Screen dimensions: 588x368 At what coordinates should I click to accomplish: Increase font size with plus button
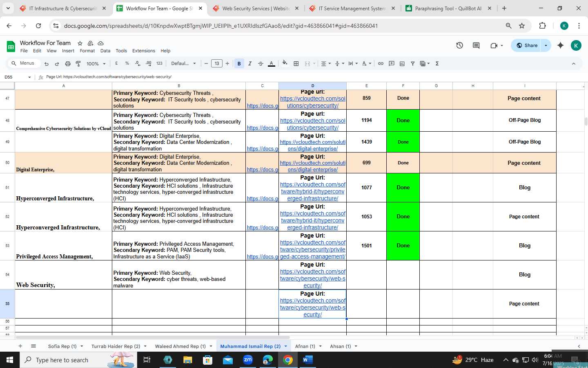coord(227,63)
